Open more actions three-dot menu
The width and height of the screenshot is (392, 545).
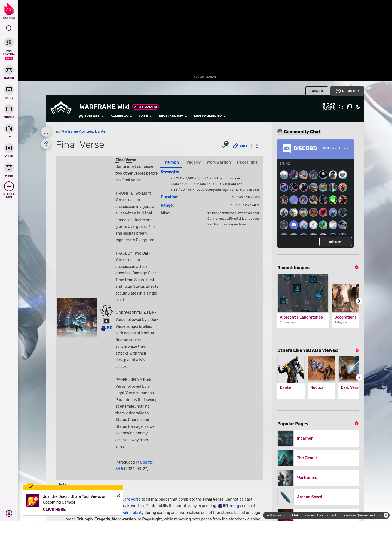[257, 146]
